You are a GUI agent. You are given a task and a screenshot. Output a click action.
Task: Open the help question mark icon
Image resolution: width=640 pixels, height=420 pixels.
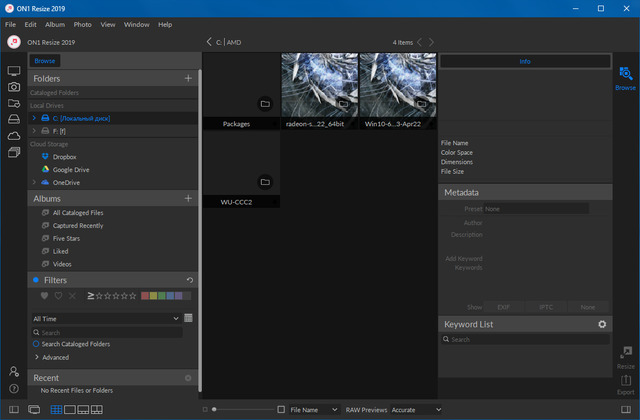[14, 388]
